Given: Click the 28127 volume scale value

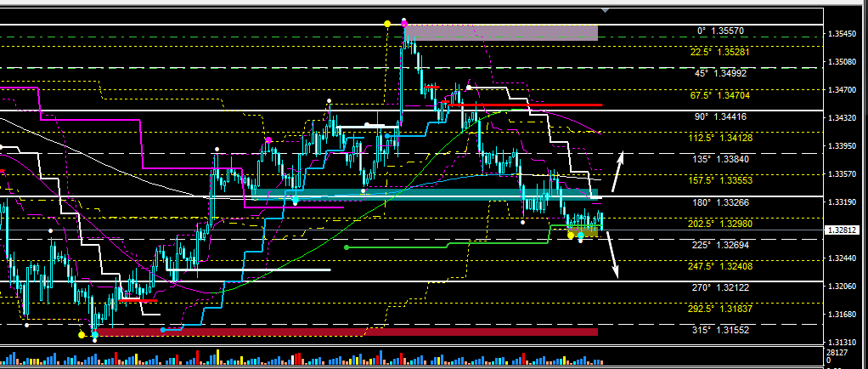Looking at the screenshot, I should tap(838, 352).
